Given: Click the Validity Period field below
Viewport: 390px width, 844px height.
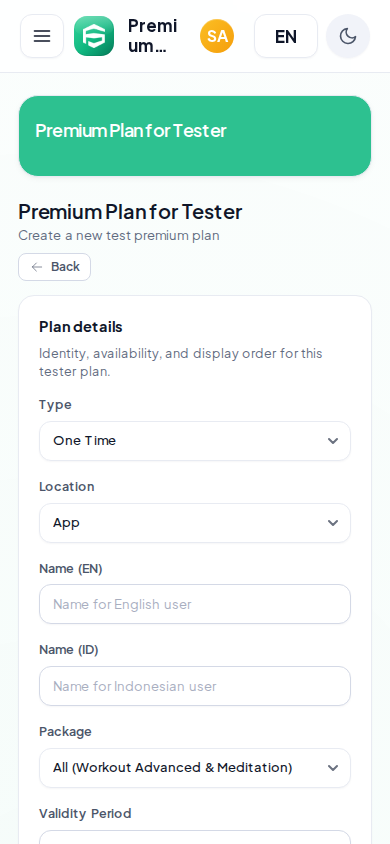Looking at the screenshot, I should coord(195,837).
